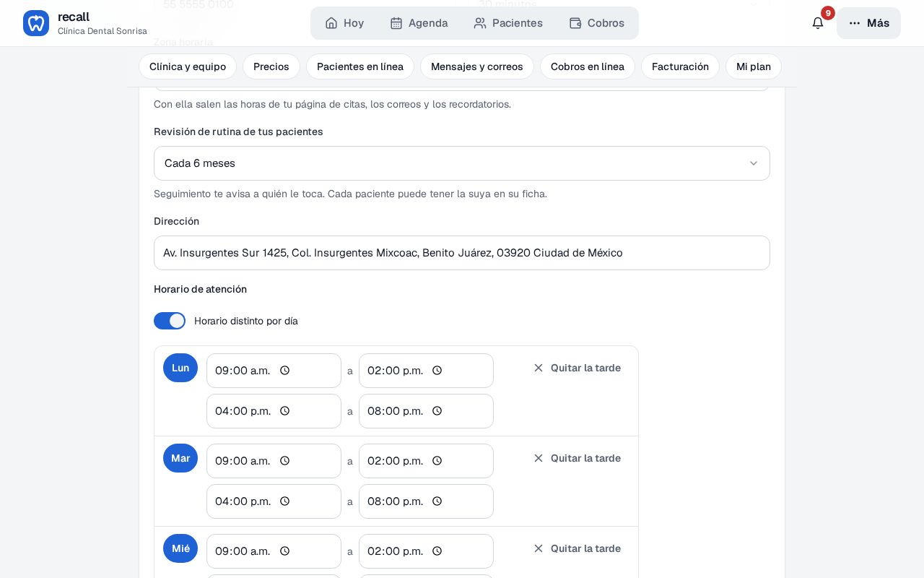Viewport: 924px width, 578px height.
Task: Click the Horario de atención label
Action: [x=200, y=289]
